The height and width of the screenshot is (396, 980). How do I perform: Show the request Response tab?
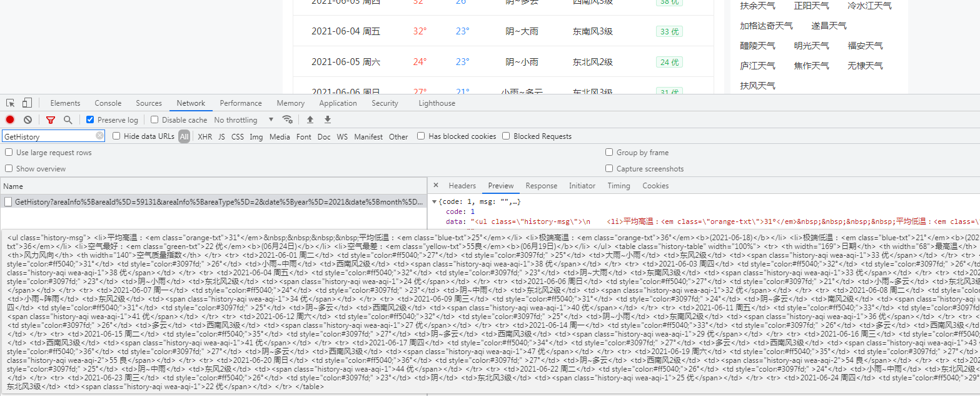(541, 186)
